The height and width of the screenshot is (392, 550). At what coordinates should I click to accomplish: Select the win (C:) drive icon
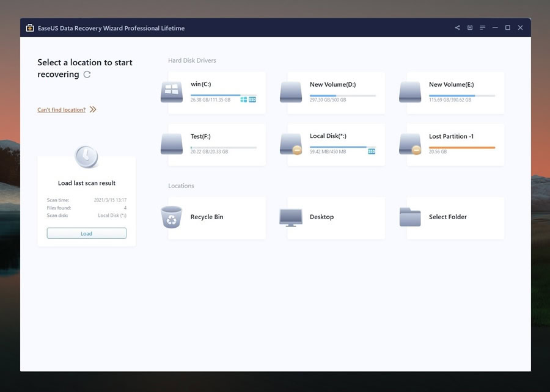172,92
